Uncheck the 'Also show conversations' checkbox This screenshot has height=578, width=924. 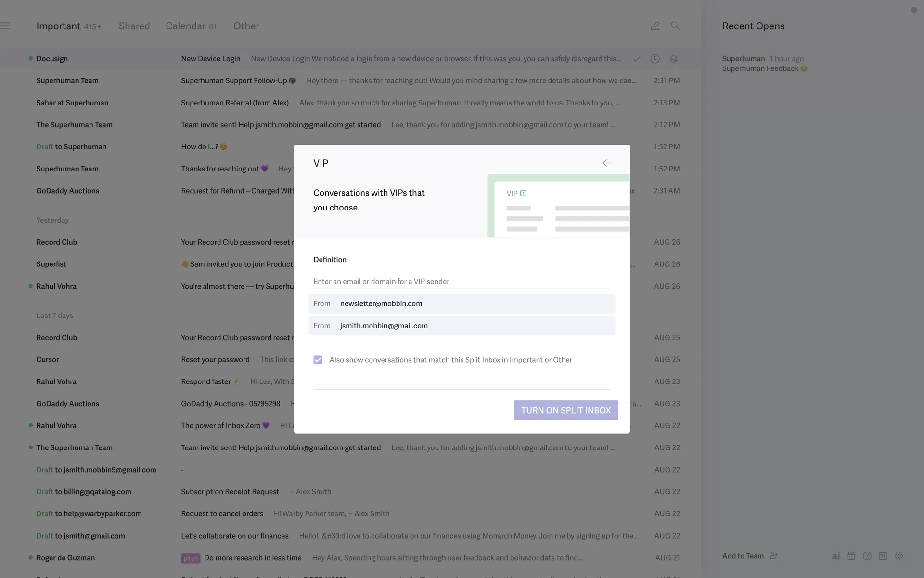click(318, 360)
